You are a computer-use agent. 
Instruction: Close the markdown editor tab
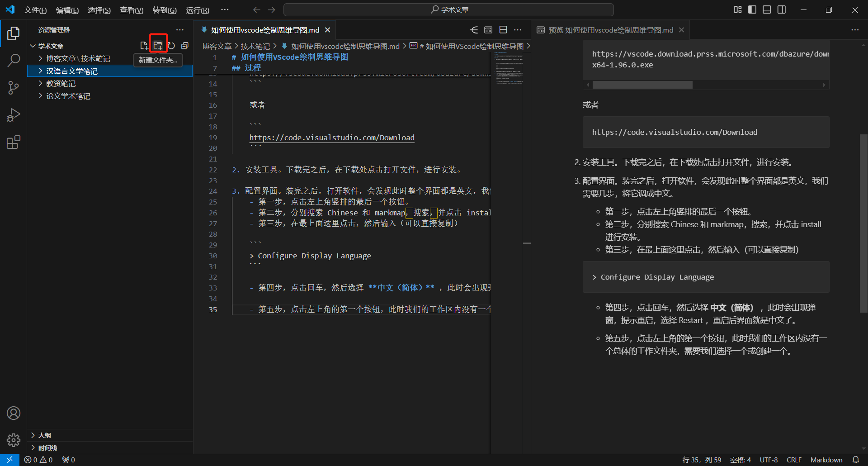(x=328, y=30)
